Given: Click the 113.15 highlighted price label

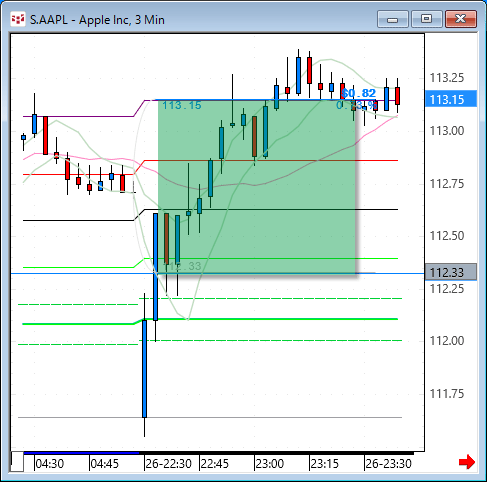Looking at the screenshot, I should (x=451, y=99).
